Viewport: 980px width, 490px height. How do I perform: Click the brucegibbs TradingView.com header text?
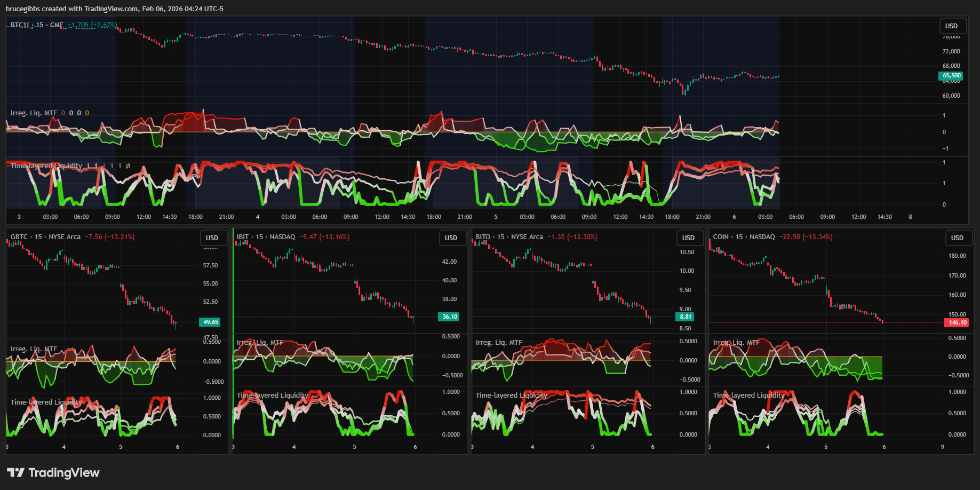(114, 9)
